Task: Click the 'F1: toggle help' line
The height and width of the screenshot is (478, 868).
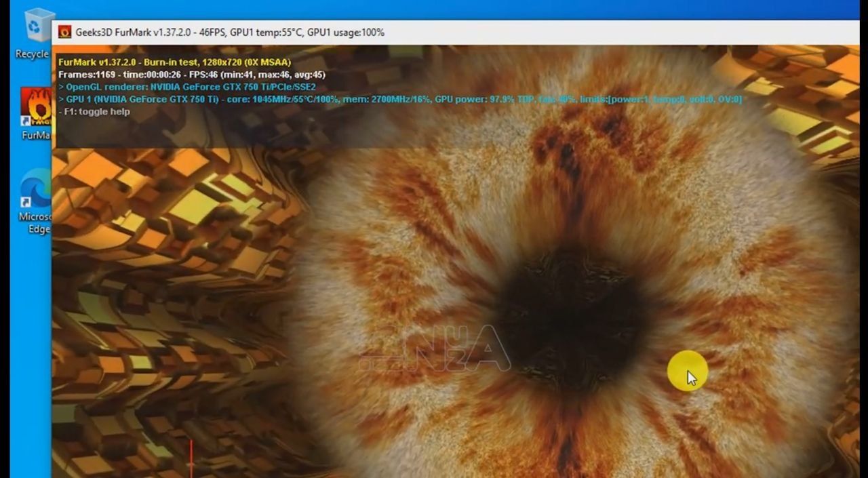Action: [94, 111]
